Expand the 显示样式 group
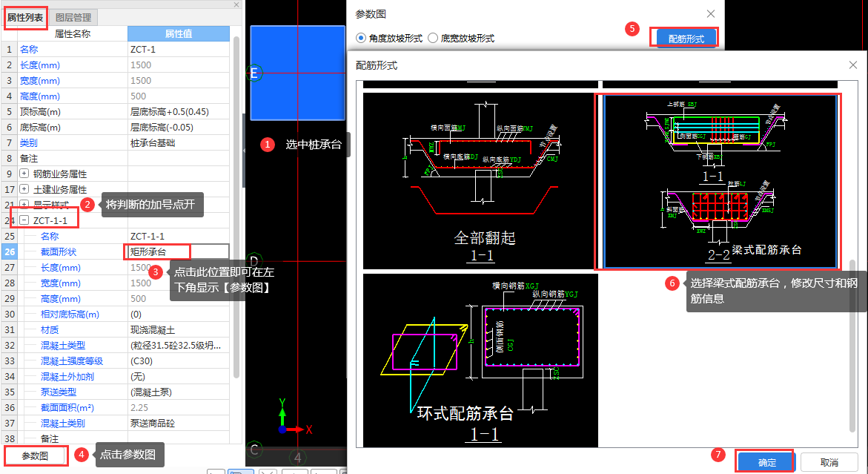 click(24, 205)
